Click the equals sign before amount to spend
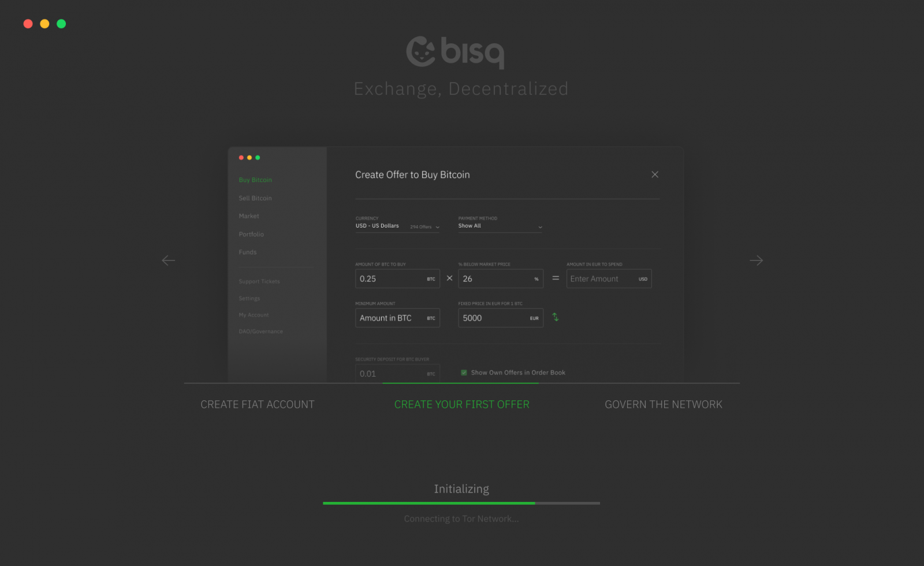This screenshot has width=924, height=566. point(555,278)
